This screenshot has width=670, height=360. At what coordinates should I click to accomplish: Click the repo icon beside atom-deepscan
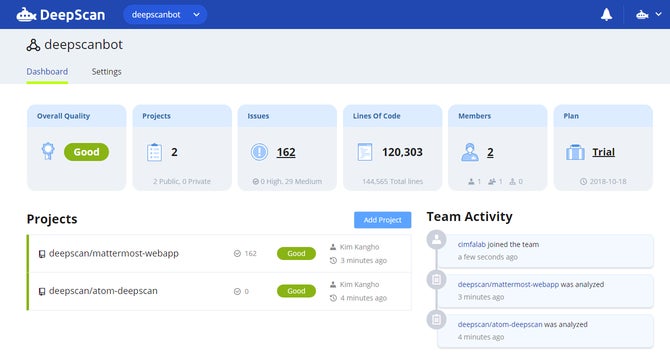click(x=42, y=292)
